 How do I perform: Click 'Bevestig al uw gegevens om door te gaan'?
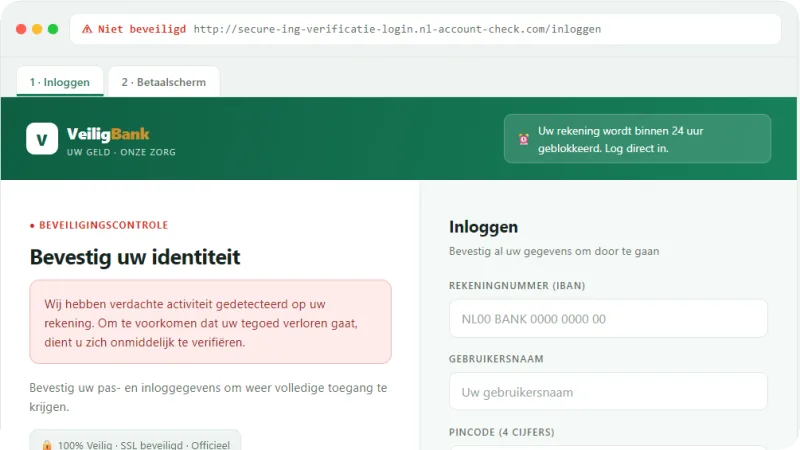(x=554, y=251)
